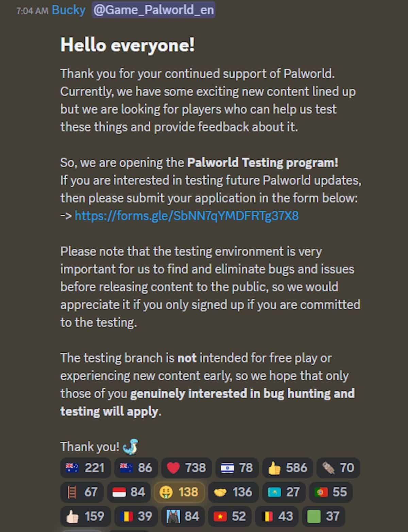Screen dimensions: 408x532
Task: Click the Romania flag reaction with 39
Action: (x=136, y=516)
